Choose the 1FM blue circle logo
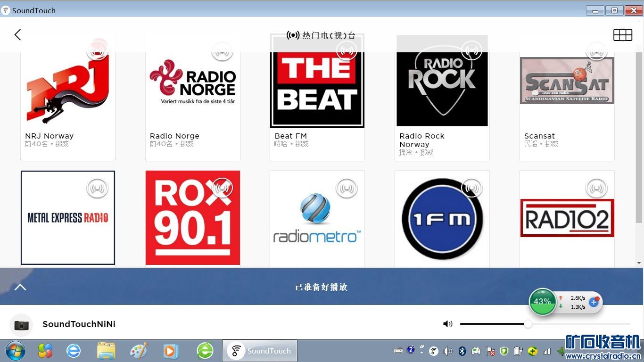 click(442, 219)
